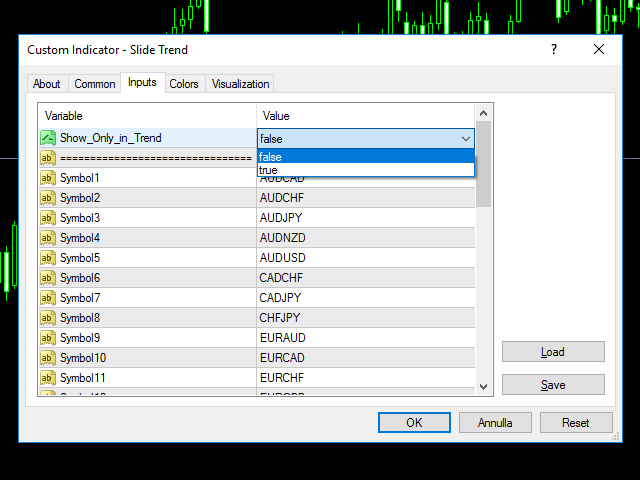Open the Visualization tab
The image size is (640, 480).
[x=240, y=84]
